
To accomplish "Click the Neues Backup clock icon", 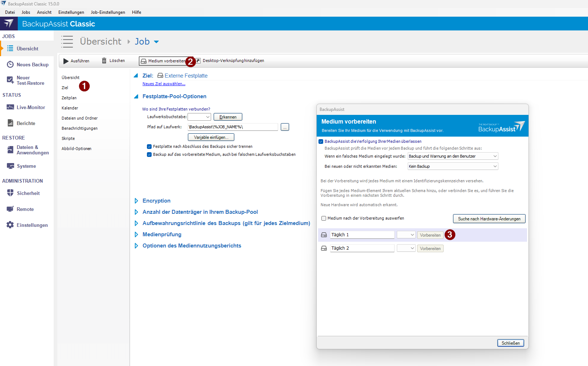I will (x=10, y=65).
